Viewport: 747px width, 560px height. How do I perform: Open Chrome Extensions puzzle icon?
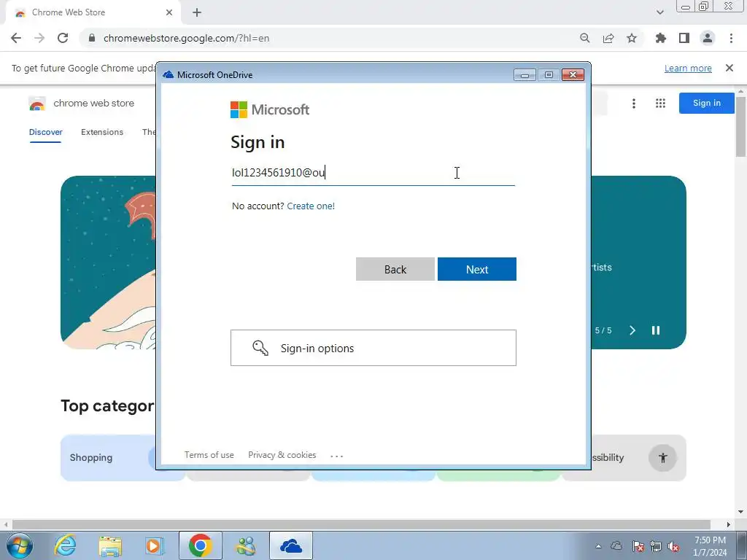point(661,38)
